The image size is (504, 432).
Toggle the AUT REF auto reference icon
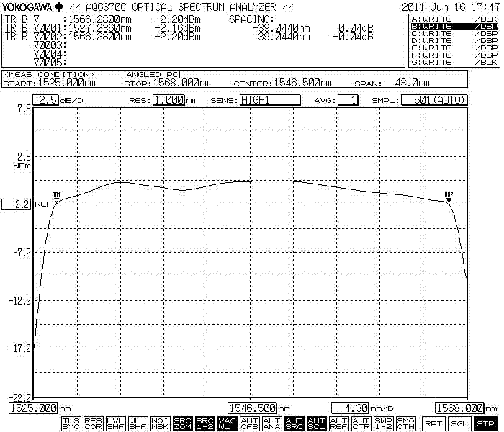pos(339,423)
